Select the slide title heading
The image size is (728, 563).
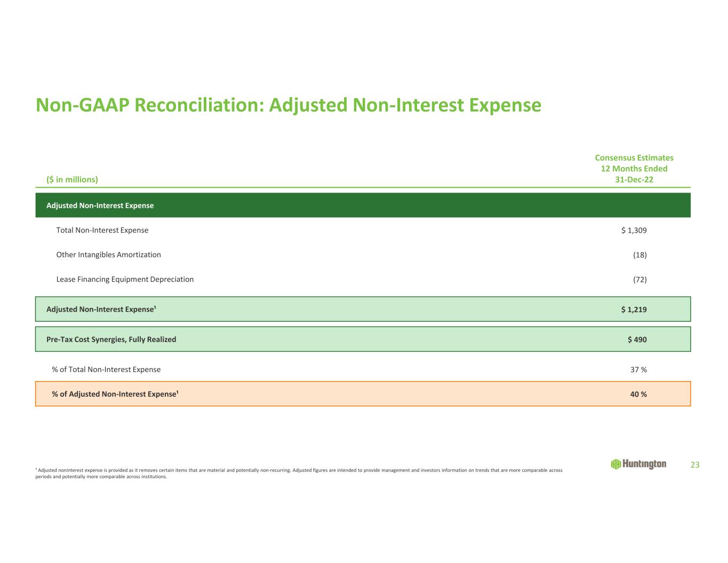click(288, 105)
